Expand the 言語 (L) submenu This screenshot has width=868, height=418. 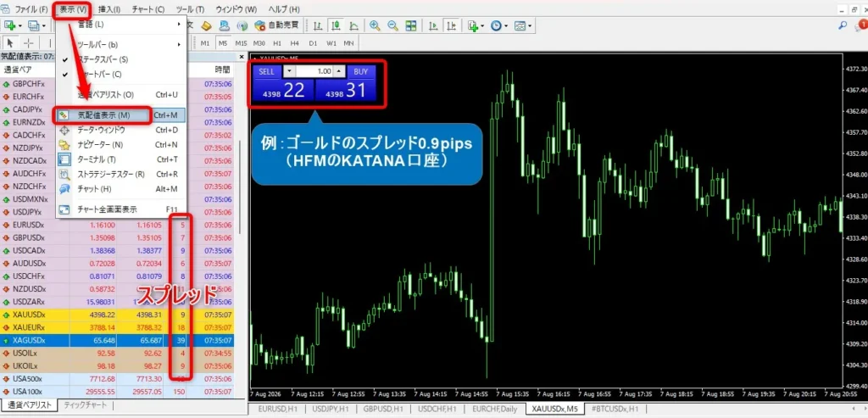point(120,25)
